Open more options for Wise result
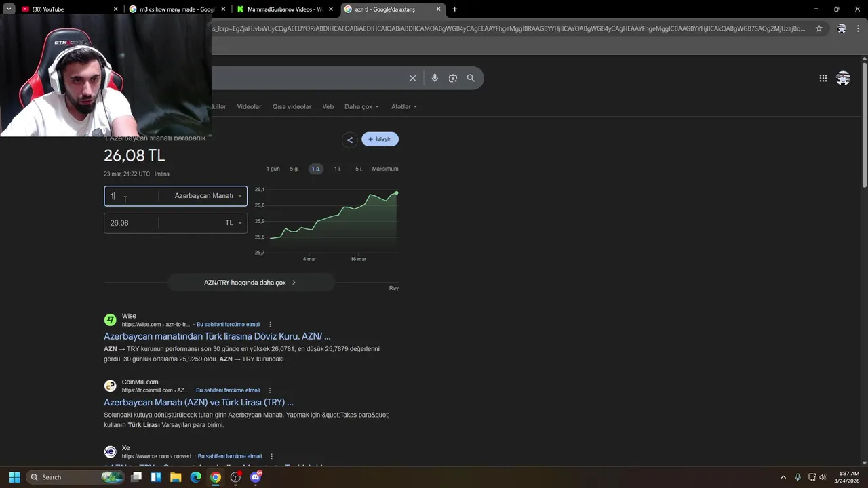This screenshot has width=868, height=488. 270,324
